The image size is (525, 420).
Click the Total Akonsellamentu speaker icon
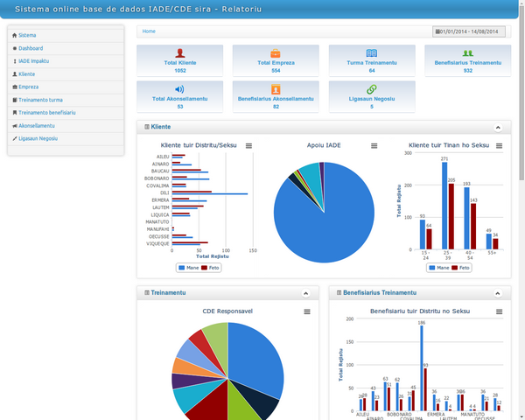[x=179, y=89]
